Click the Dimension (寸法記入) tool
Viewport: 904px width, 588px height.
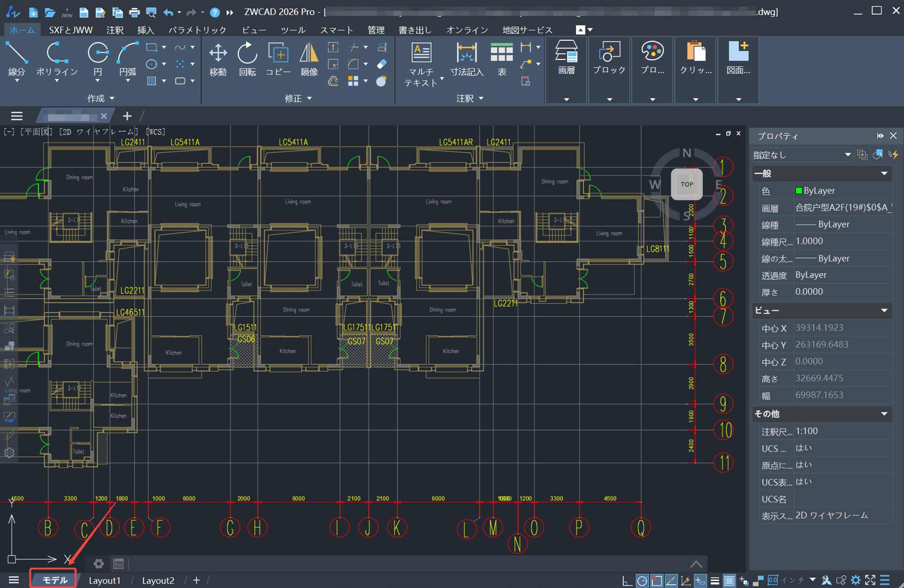466,58
